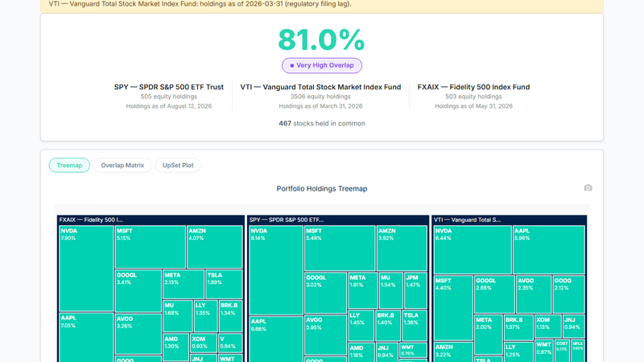Select the GOOGL 3.41% tile in FXAIX
This screenshot has height=362, width=644.
click(138, 291)
